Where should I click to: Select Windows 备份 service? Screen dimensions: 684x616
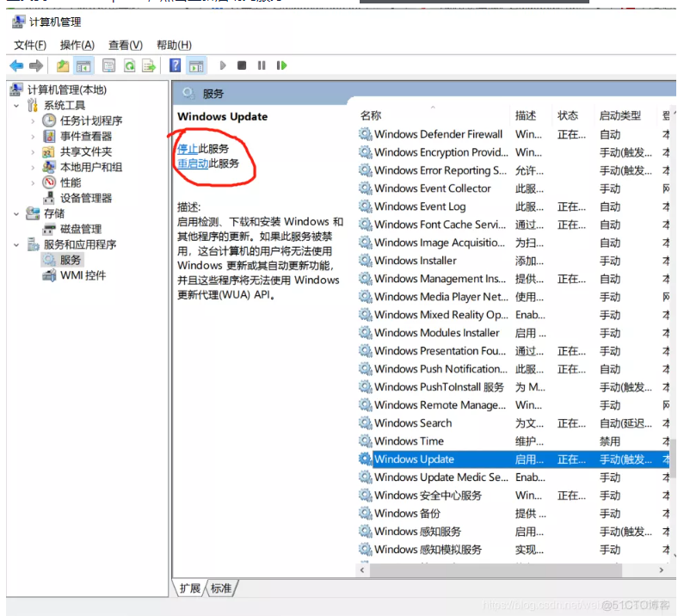click(514, 514)
